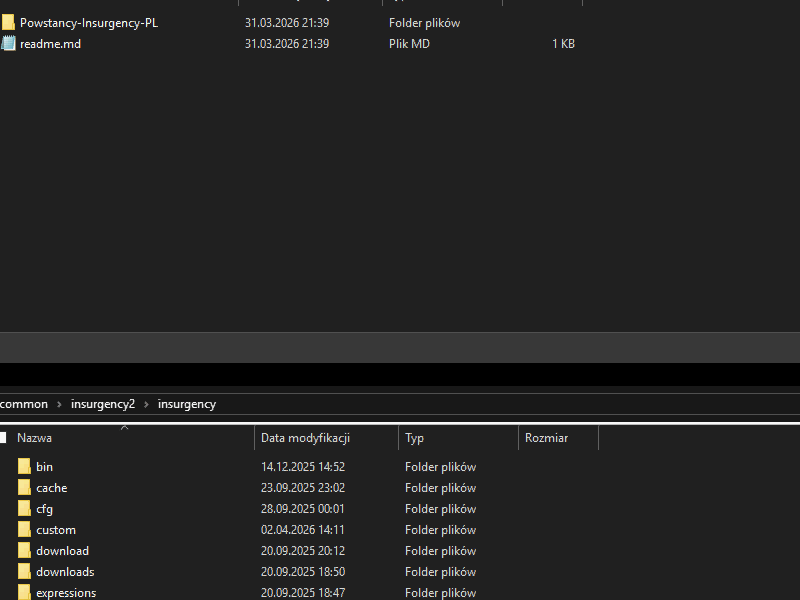Toggle sort arrow above the Nazwa column
Image resolution: width=800 pixels, height=600 pixels.
point(124,428)
